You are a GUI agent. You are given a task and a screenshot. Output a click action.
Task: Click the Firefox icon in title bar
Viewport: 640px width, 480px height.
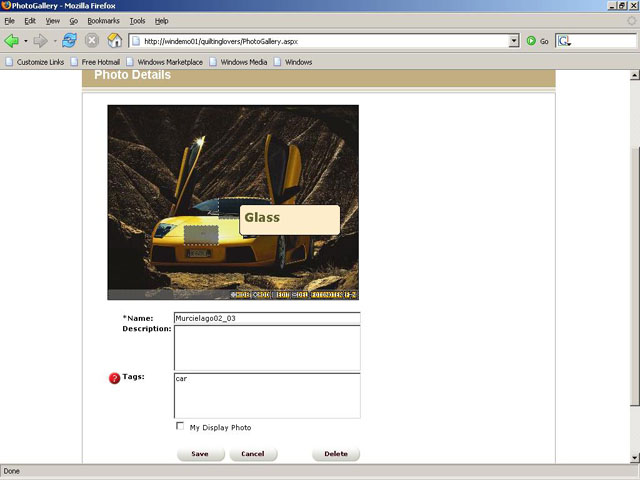click(6, 6)
